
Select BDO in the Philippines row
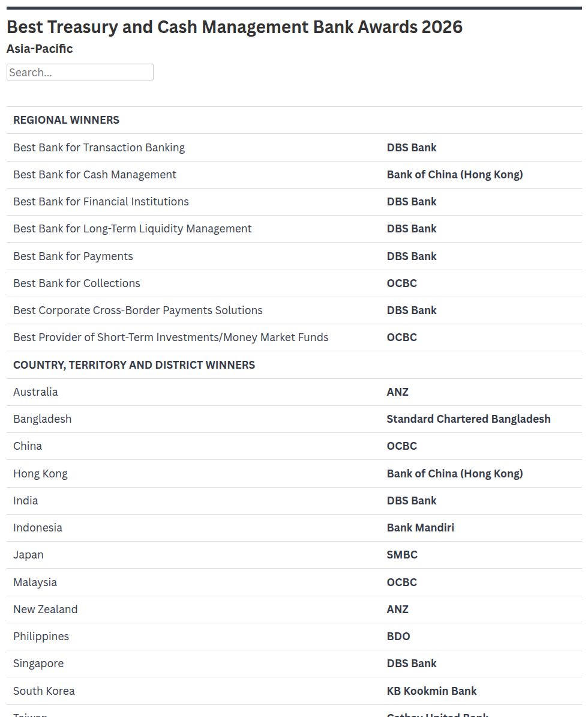(398, 637)
